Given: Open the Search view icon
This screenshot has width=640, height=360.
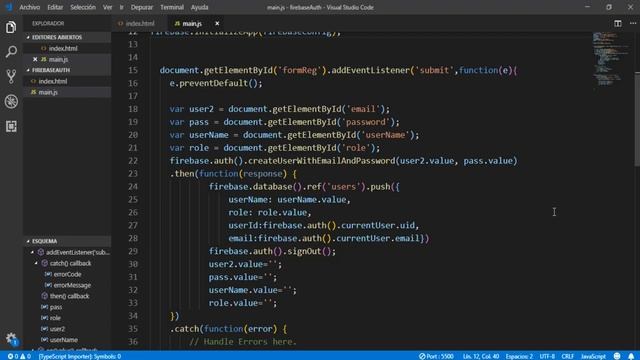Looking at the screenshot, I should (11, 52).
